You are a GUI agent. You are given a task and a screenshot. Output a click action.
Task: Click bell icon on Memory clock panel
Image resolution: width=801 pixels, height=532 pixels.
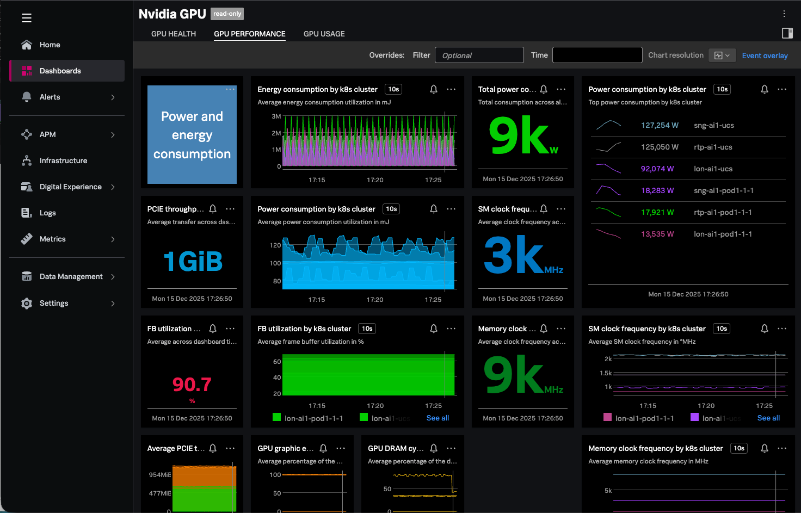coord(544,329)
